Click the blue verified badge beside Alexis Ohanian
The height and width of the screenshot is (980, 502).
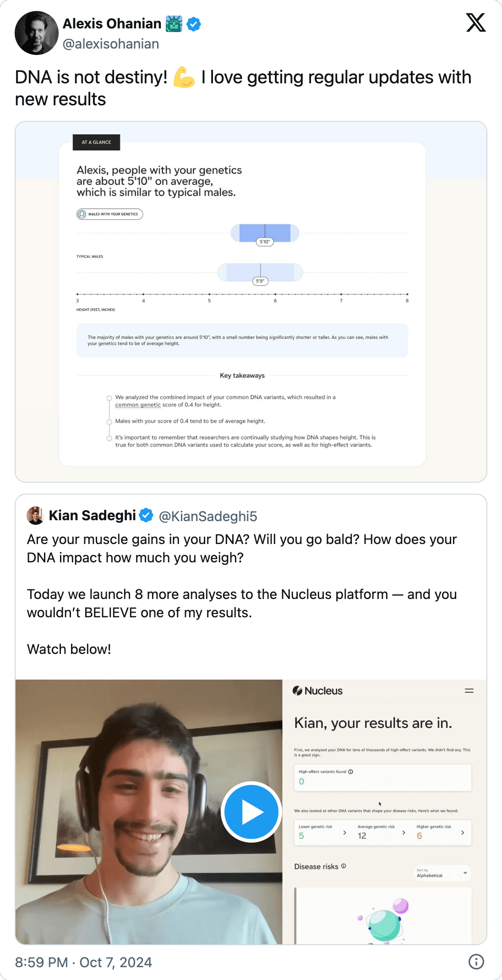point(194,24)
